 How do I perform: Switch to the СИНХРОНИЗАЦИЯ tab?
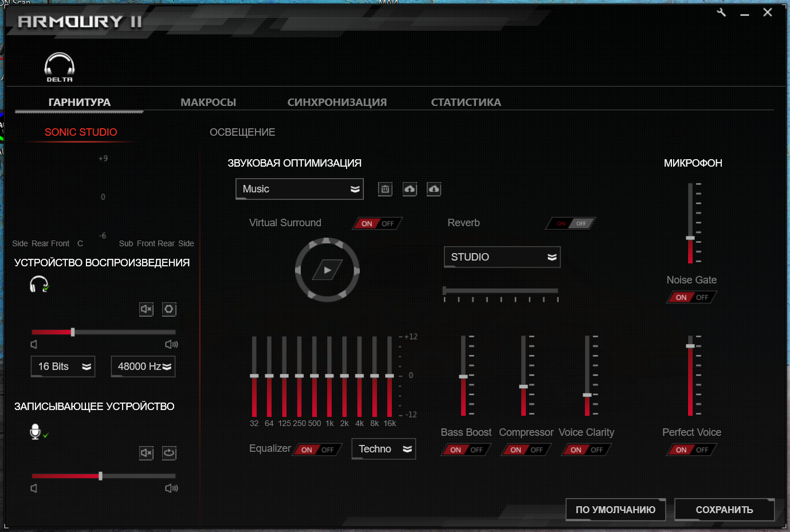coord(337,103)
